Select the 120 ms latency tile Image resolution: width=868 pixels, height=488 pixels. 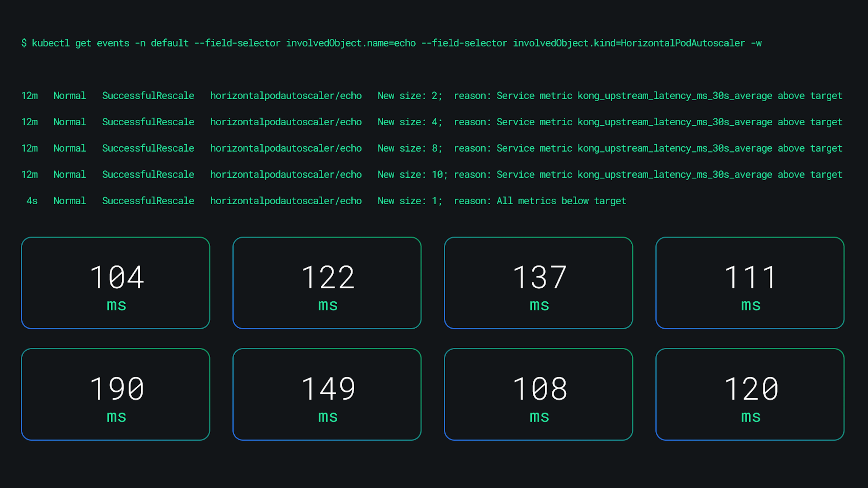[750, 394]
